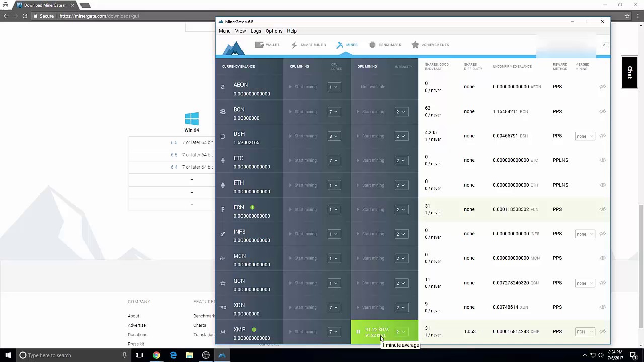
Task: Open the Advertise link on the website
Action: pos(137,325)
